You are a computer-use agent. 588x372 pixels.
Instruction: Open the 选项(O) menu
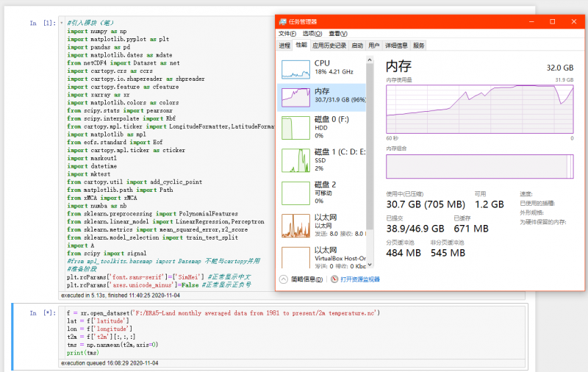click(313, 34)
